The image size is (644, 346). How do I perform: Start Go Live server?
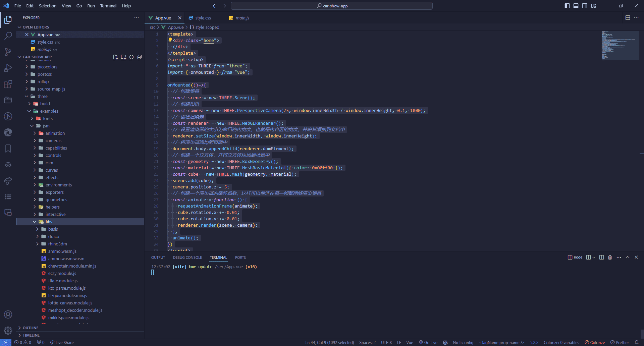tap(428, 342)
